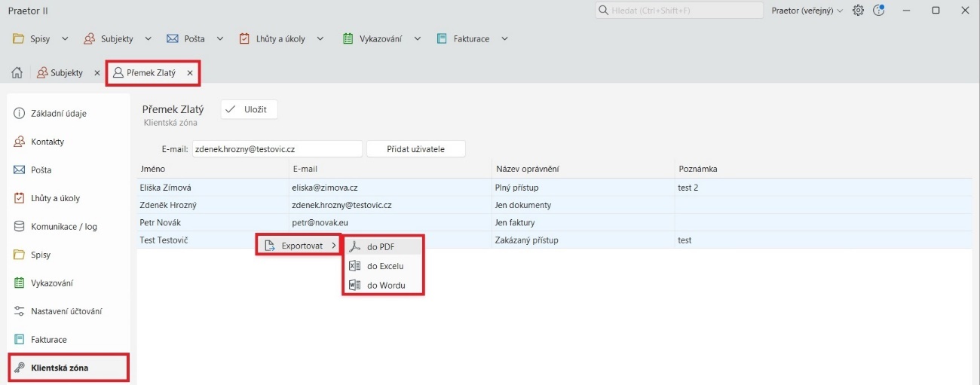Click the Exportovat export icon
The height and width of the screenshot is (385, 980).
click(270, 246)
